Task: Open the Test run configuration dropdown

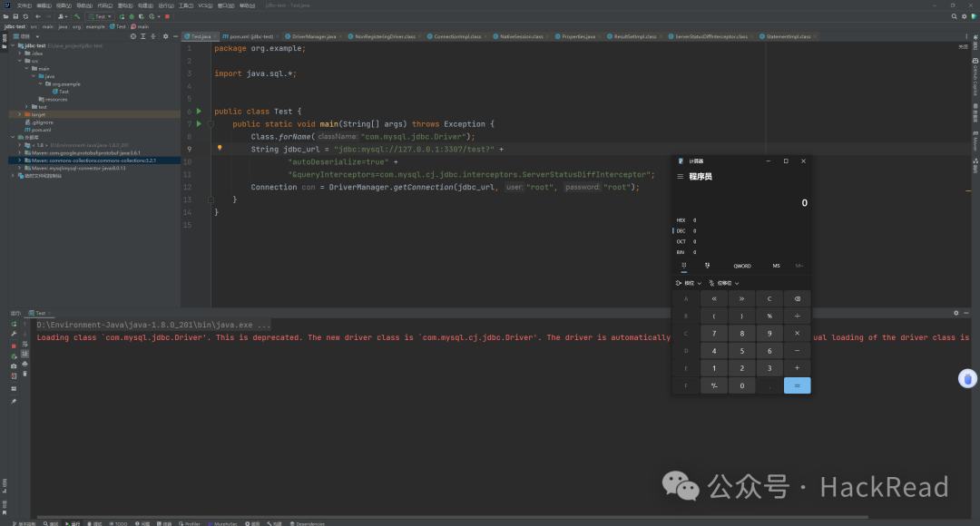Action: (100, 16)
